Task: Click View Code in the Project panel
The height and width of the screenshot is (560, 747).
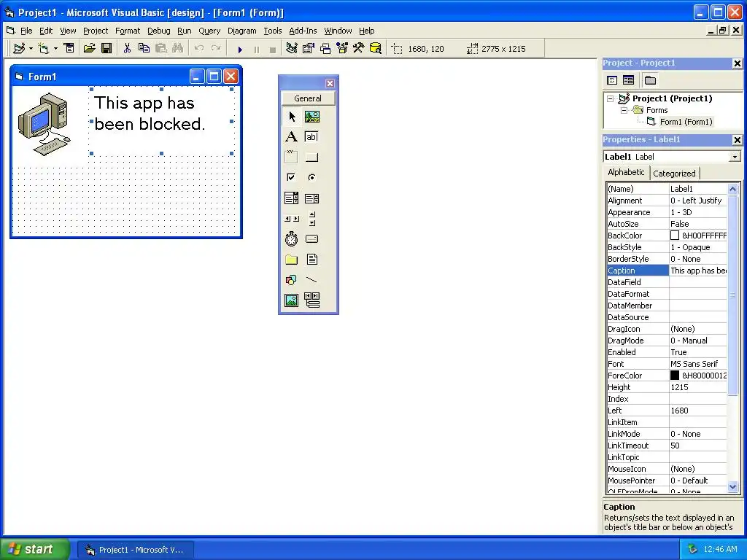Action: 612,80
